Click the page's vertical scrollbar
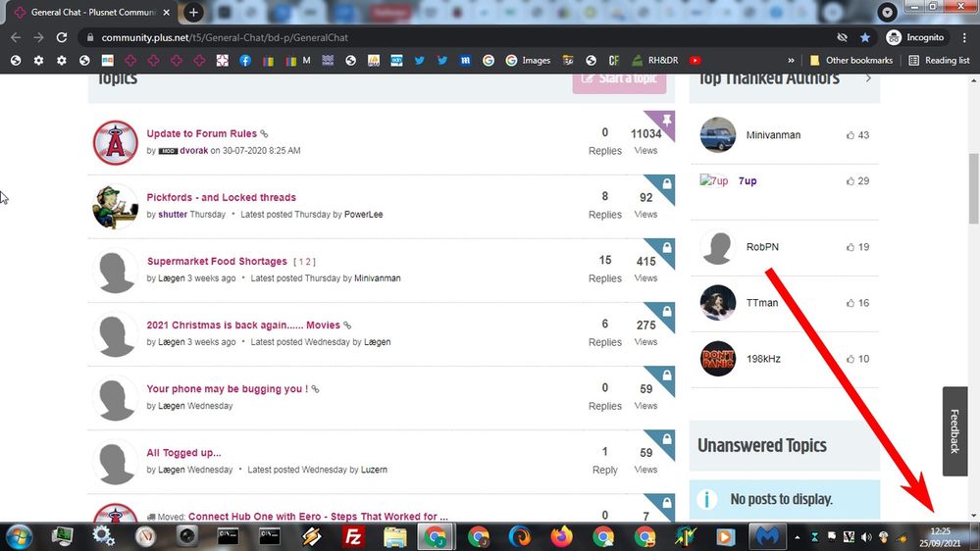The width and height of the screenshot is (980, 551). (x=972, y=186)
